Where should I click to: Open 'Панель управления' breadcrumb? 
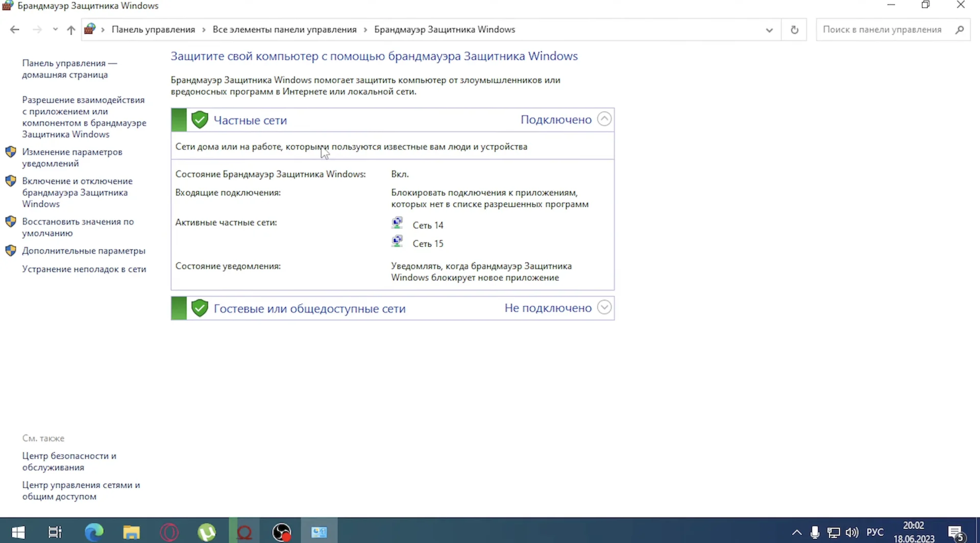(x=153, y=30)
